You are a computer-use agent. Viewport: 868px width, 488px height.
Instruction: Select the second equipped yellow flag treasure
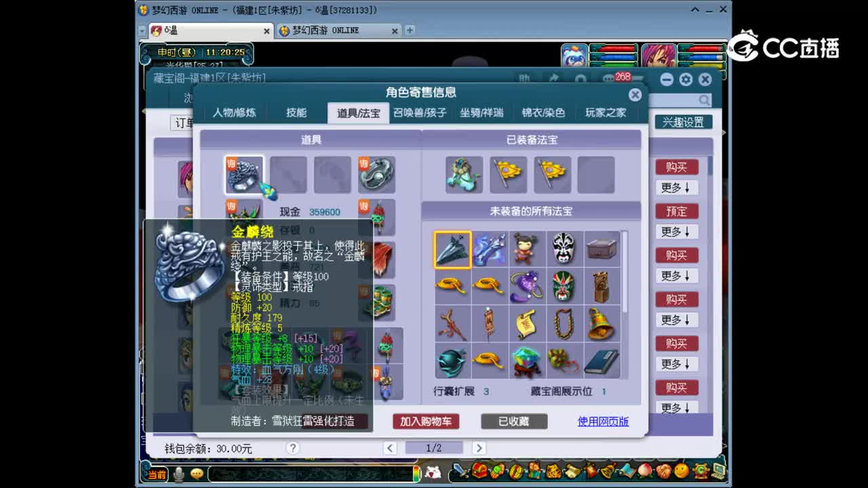pos(553,175)
